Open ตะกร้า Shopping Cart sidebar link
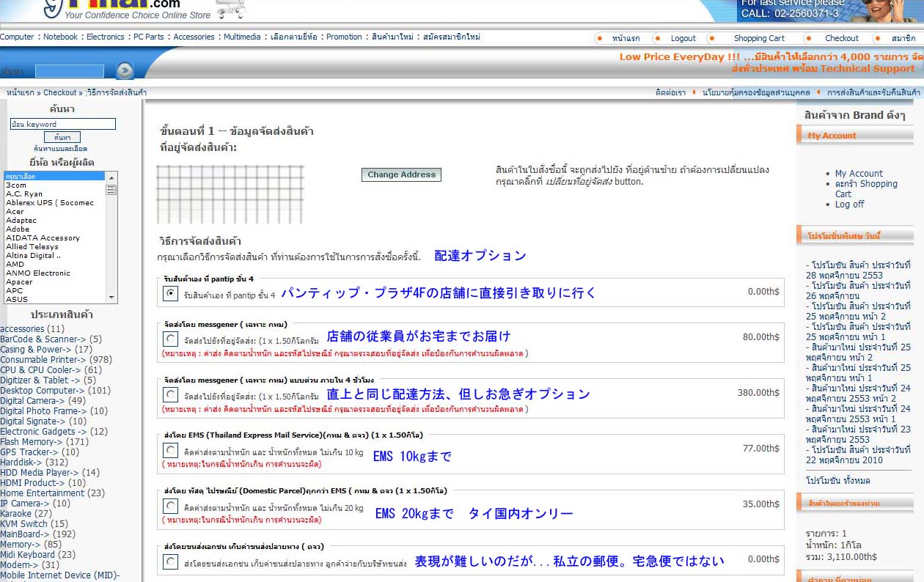Screen dimensions: 924x582 866,189
